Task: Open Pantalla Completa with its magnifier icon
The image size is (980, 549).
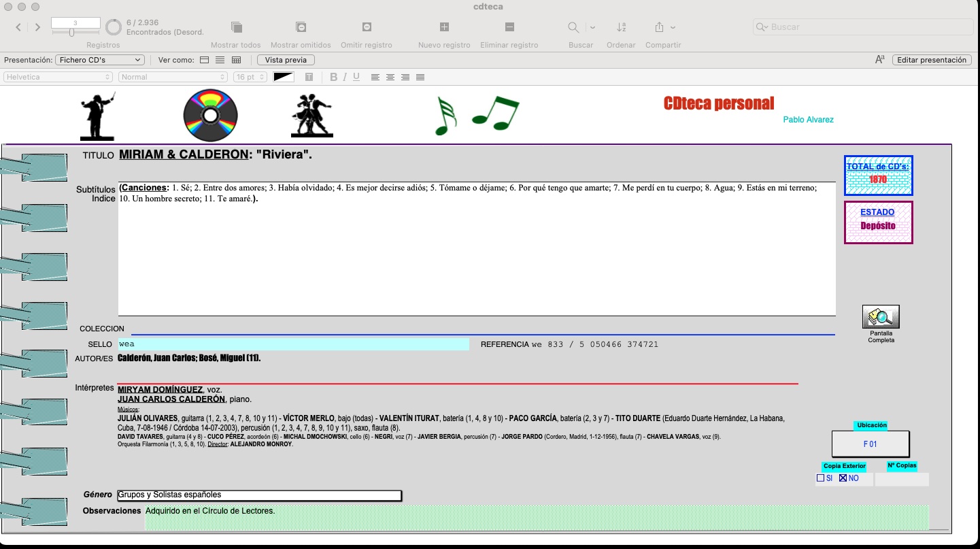Action: click(881, 317)
